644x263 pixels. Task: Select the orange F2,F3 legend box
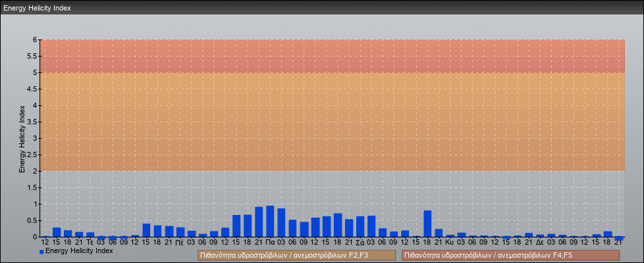click(x=296, y=255)
